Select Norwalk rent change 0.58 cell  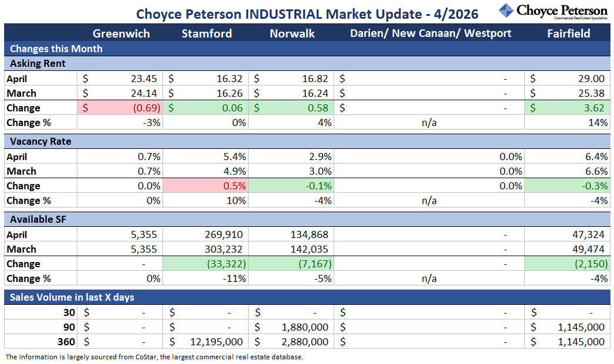click(291, 108)
